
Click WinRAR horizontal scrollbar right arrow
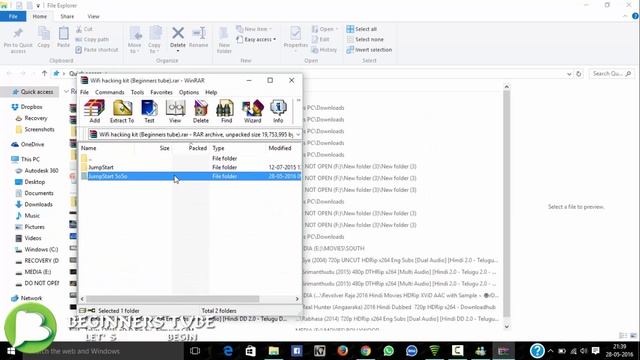(x=297, y=299)
